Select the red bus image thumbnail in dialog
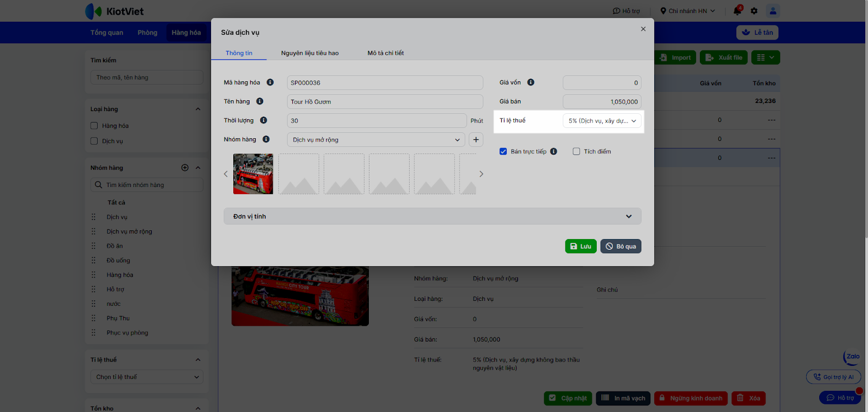The height and width of the screenshot is (412, 868). point(253,174)
